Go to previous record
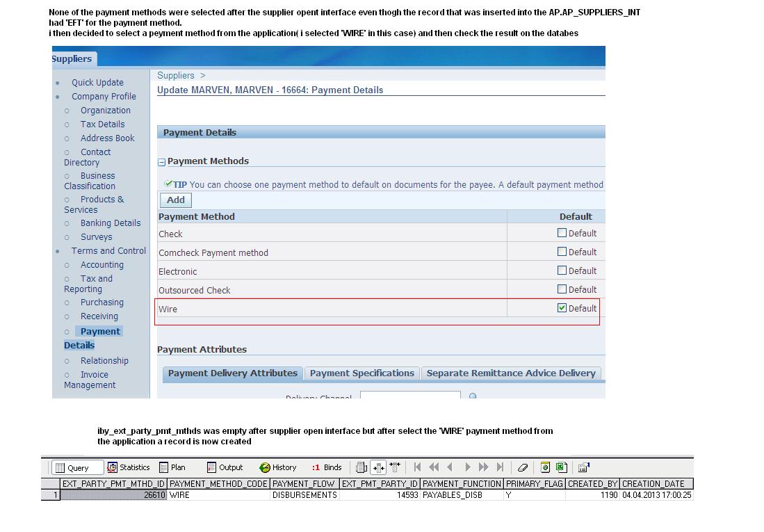 [x=450, y=467]
